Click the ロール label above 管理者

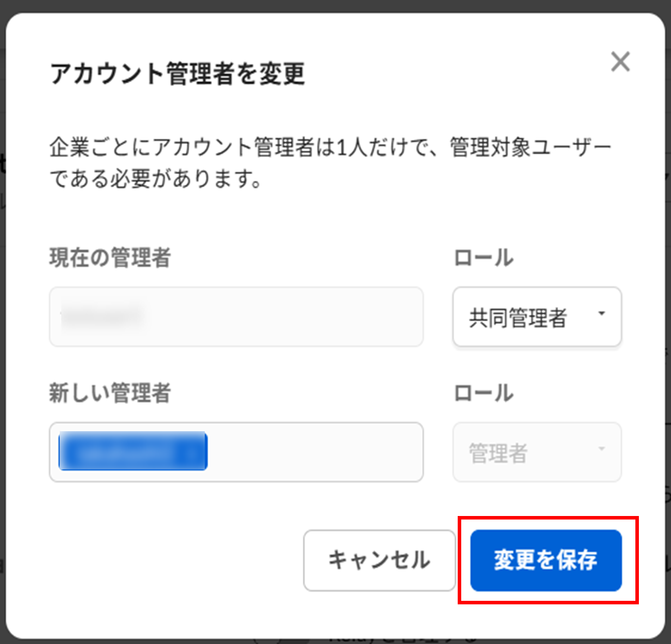483,393
